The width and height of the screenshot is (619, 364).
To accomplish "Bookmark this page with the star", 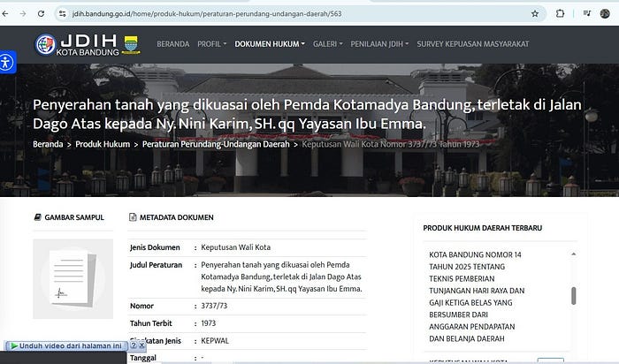I will tap(535, 14).
